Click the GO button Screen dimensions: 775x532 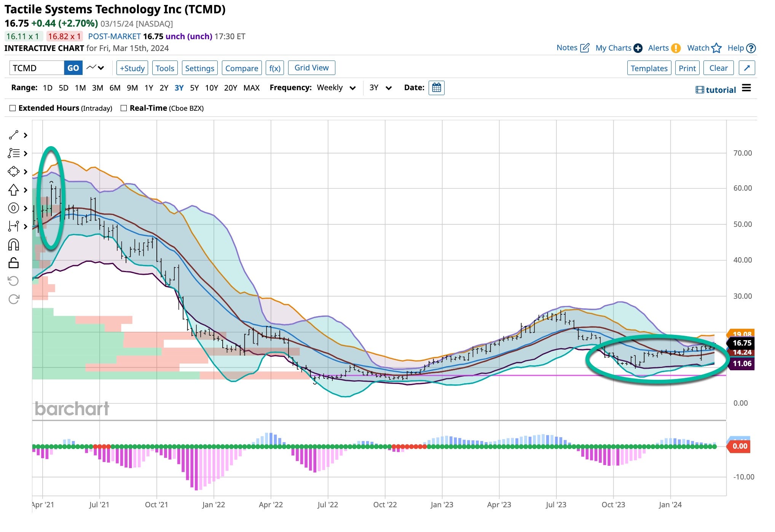click(73, 68)
